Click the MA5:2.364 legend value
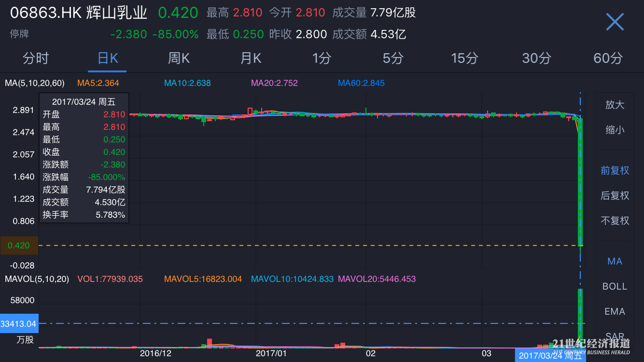This screenshot has height=362, width=644. click(x=98, y=83)
